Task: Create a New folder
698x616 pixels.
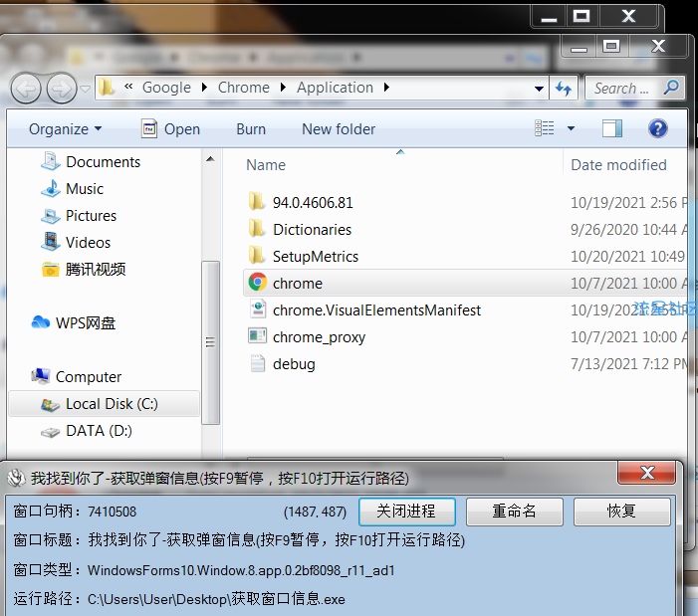Action: click(x=339, y=129)
